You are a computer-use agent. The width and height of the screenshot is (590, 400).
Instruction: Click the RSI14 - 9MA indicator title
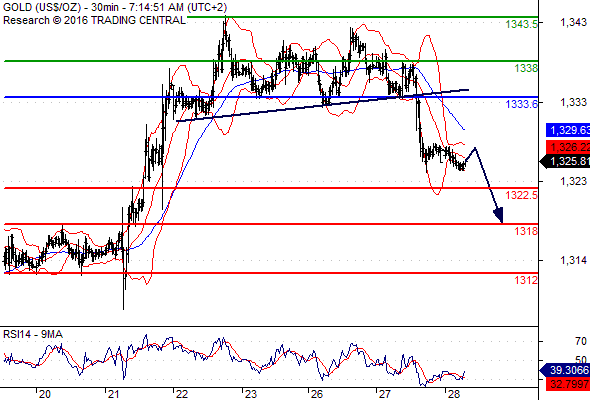click(x=33, y=334)
